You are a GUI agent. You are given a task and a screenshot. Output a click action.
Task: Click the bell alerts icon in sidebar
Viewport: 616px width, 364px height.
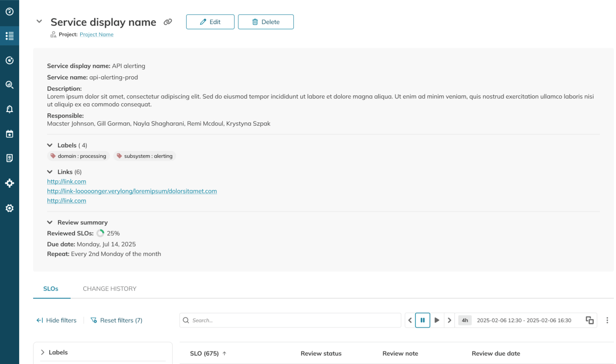click(10, 109)
